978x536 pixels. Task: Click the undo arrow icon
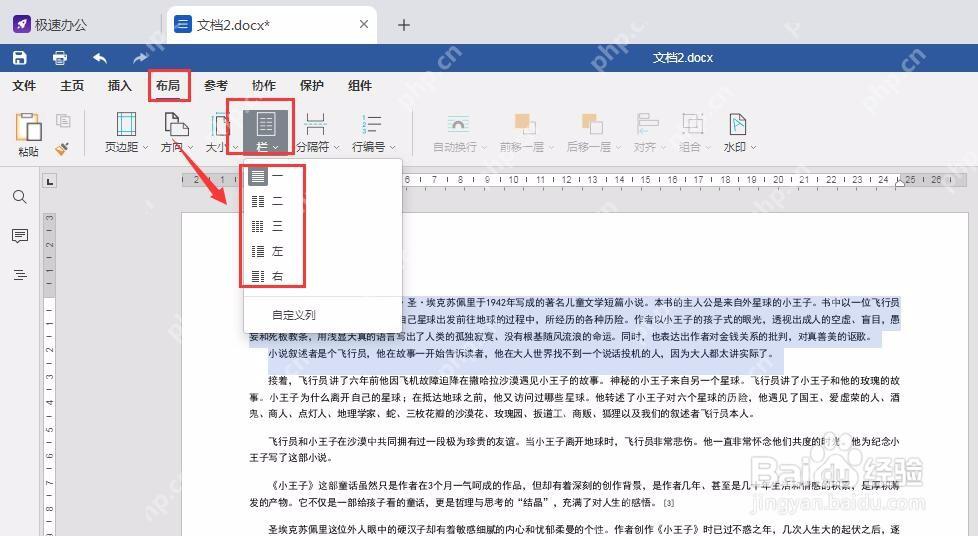coord(100,58)
